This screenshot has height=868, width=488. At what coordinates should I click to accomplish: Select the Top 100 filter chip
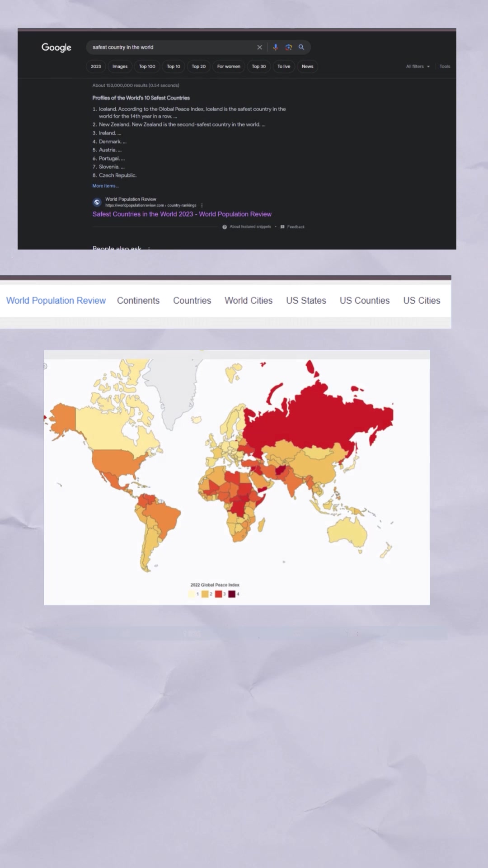[x=147, y=66]
